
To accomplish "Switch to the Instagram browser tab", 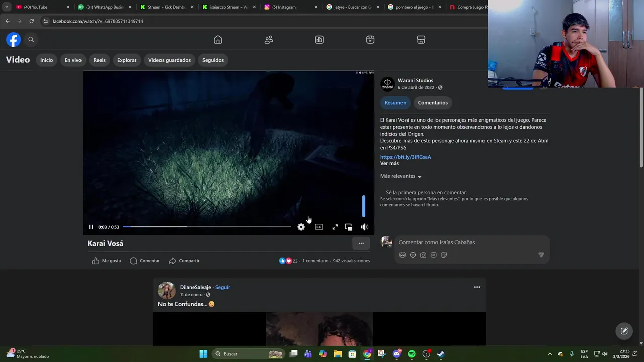I will tap(291, 7).
